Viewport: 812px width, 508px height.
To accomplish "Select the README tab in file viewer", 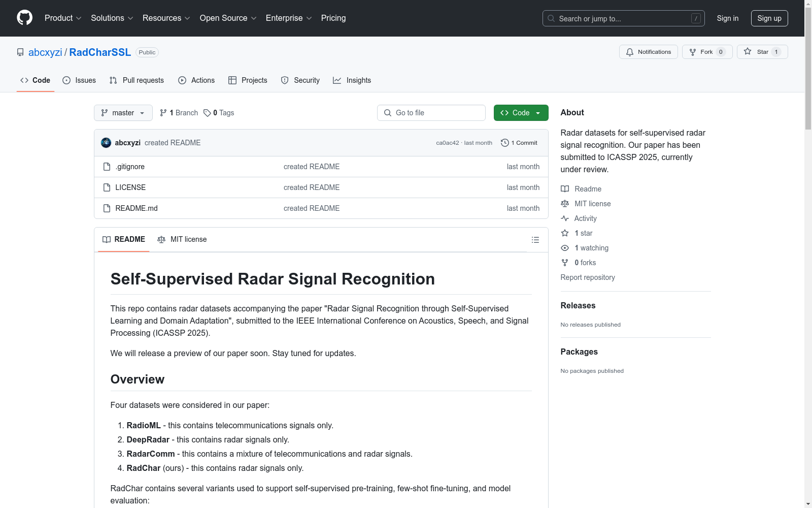I will 124,239.
